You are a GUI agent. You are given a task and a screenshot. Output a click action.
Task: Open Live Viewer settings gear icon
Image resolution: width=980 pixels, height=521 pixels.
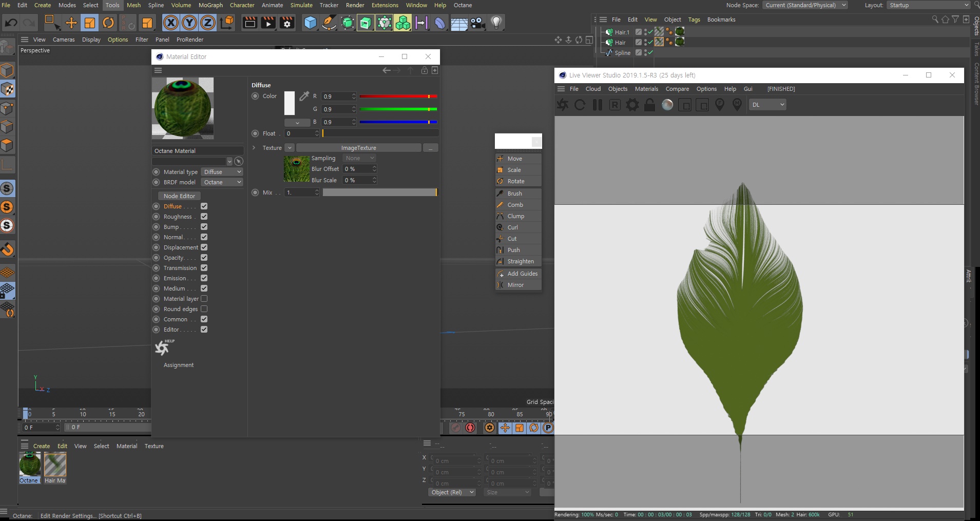632,105
